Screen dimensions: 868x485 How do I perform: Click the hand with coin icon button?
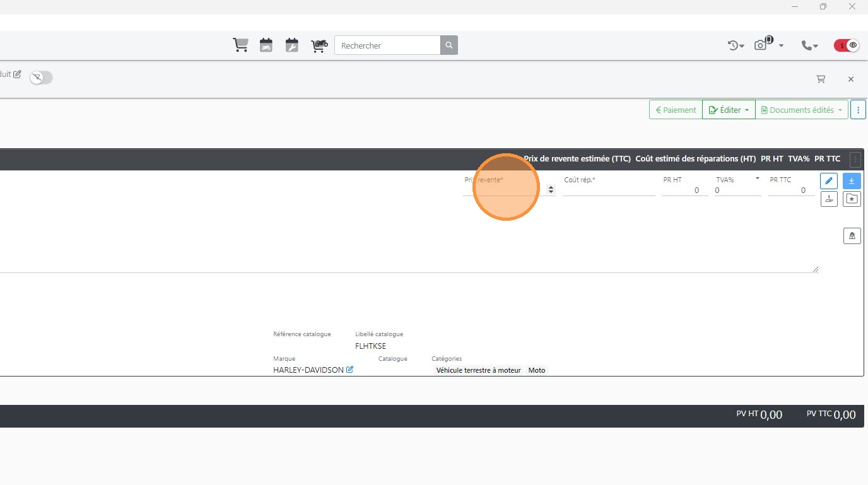(x=829, y=199)
